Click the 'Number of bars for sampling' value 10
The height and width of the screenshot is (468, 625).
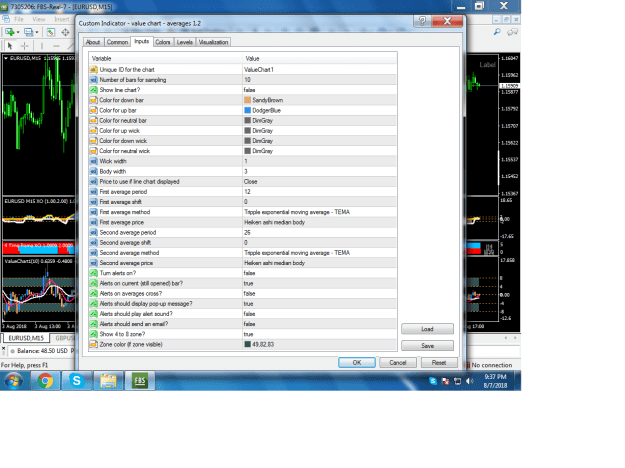click(319, 80)
